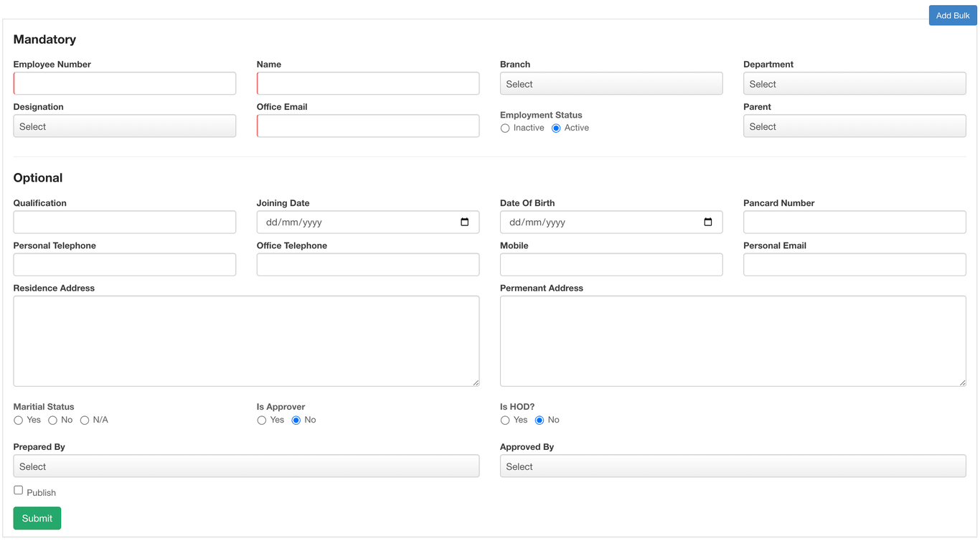Viewport: 980px width, 541px height.
Task: Choose N/A for Maritial Status
Action: point(85,420)
